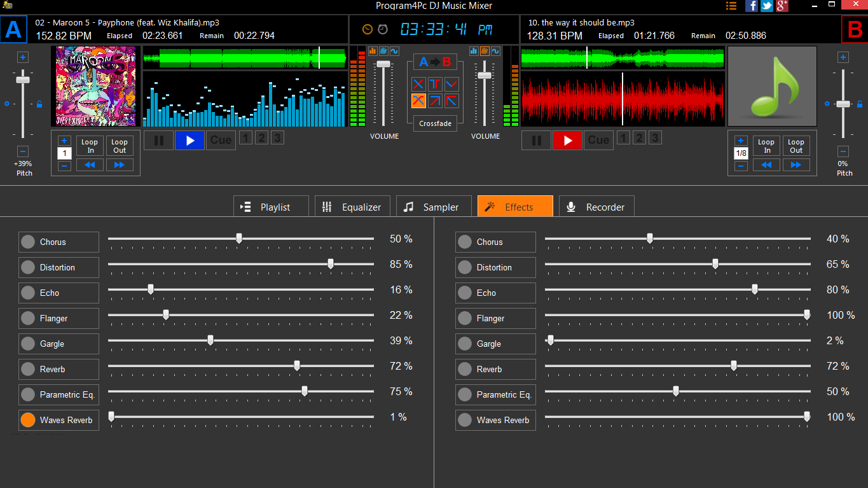Click the orange clock icon beside the time
Screen dimensions: 868x488
click(368, 29)
